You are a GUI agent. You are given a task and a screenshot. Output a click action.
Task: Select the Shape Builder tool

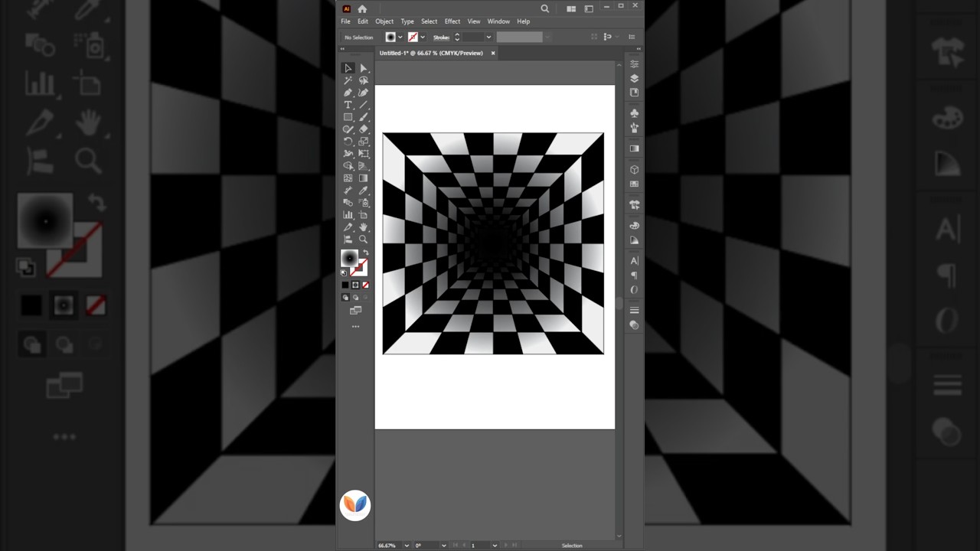click(348, 166)
